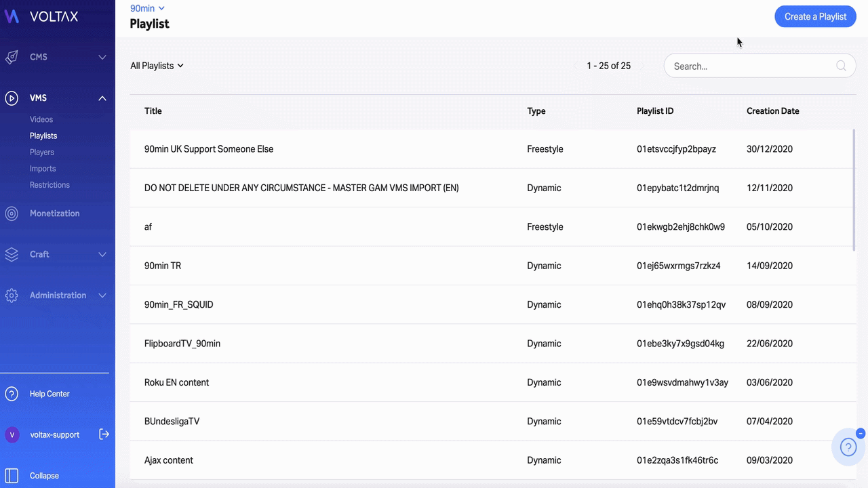Click Dynamic type in the 90min TR row
Screen dimensions: 868x488
pyautogui.click(x=544, y=266)
